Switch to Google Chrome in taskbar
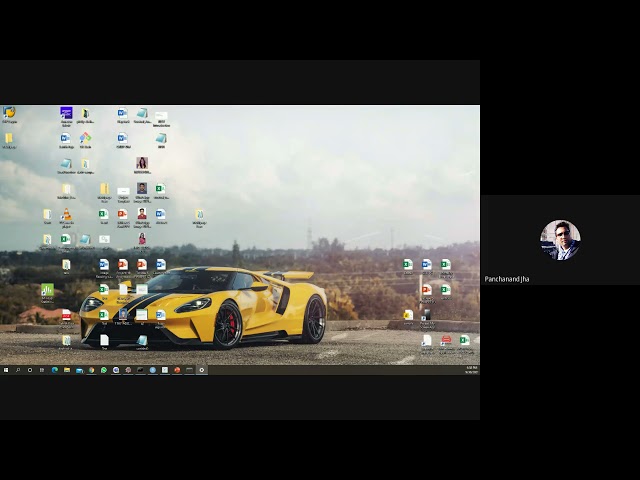 (91, 370)
